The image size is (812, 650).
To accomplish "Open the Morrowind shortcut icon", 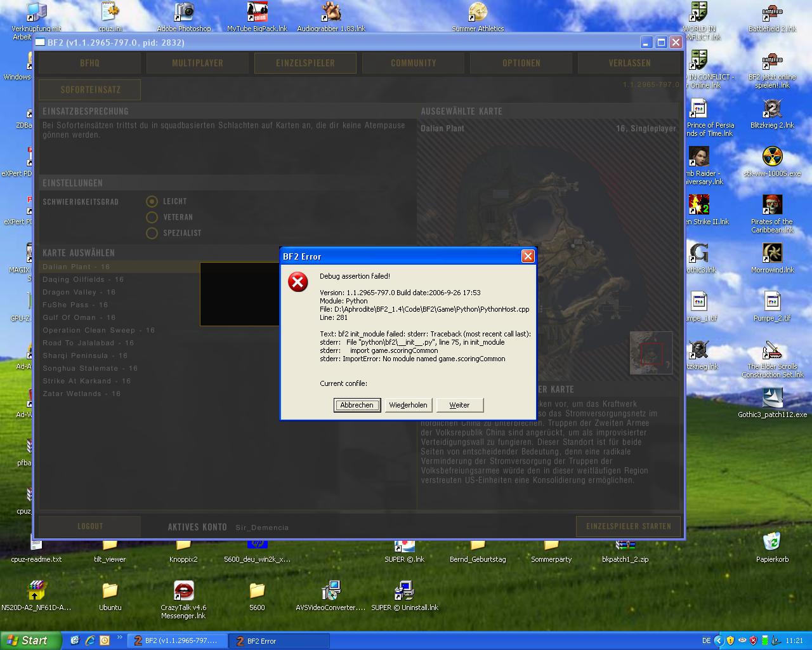I will pos(772,258).
